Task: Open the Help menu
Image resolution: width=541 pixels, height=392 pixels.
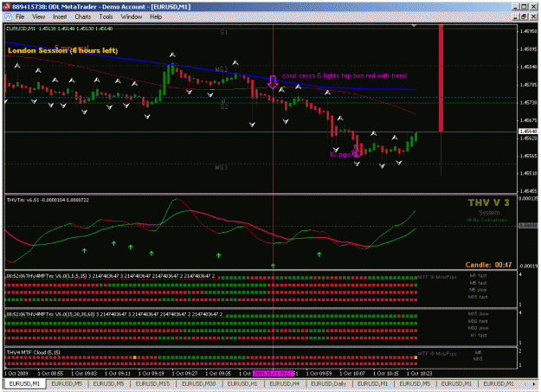Action: click(x=156, y=16)
